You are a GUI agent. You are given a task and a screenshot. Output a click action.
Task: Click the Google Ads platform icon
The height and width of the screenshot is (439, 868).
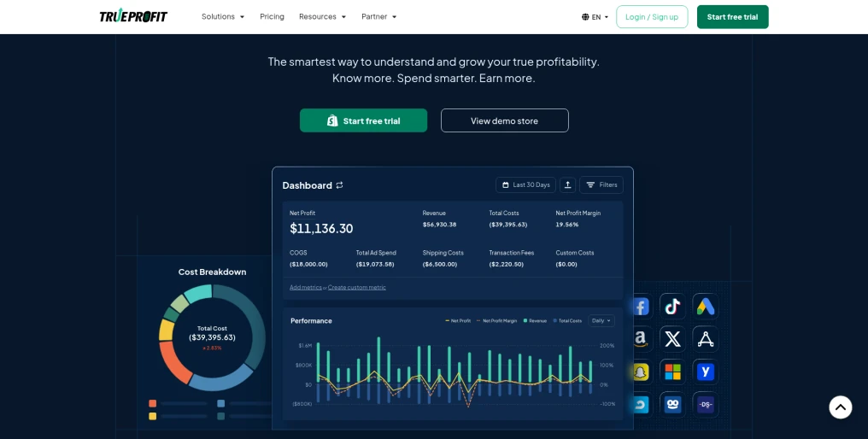[x=706, y=306]
